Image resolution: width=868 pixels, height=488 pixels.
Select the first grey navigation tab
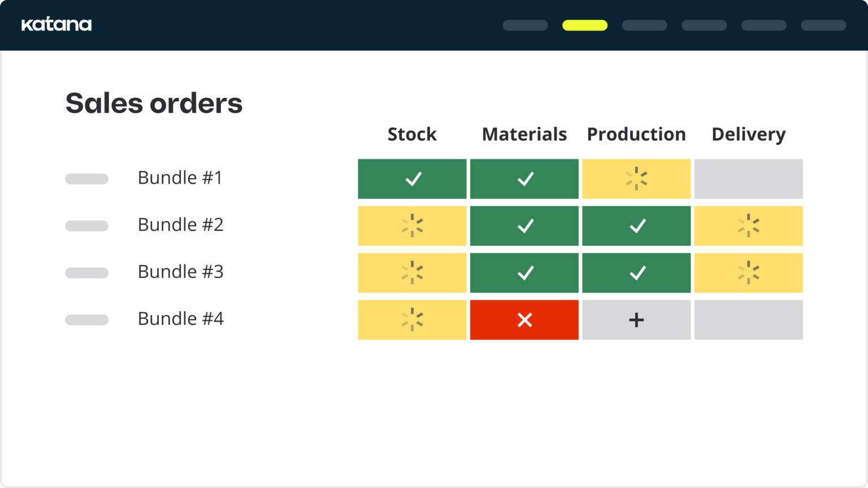526,25
